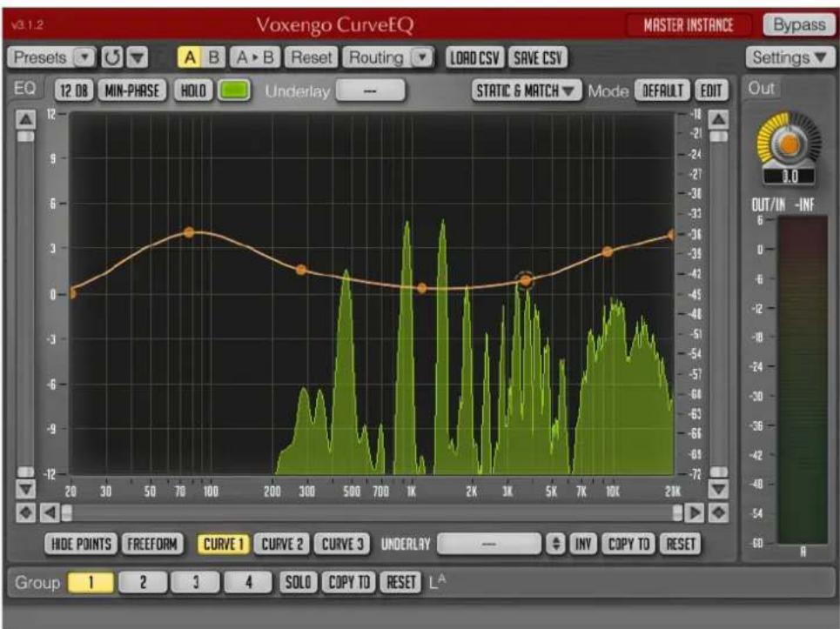Click the underlay up-down stepper arrows
This screenshot has height=629, width=840.
click(555, 544)
